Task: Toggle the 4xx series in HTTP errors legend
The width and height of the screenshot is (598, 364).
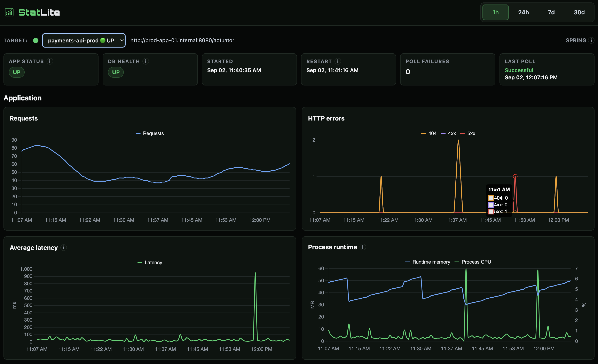Action: [x=448, y=133]
